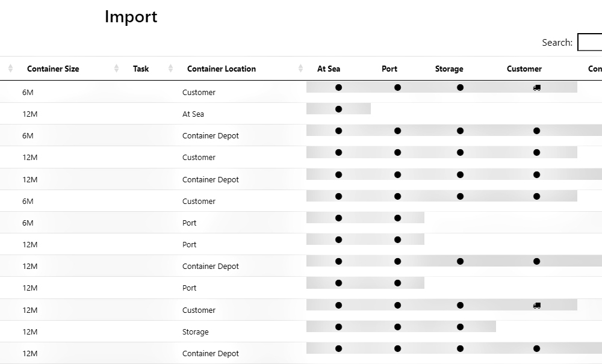
Task: Select the Storage column header
Action: pyautogui.click(x=449, y=69)
